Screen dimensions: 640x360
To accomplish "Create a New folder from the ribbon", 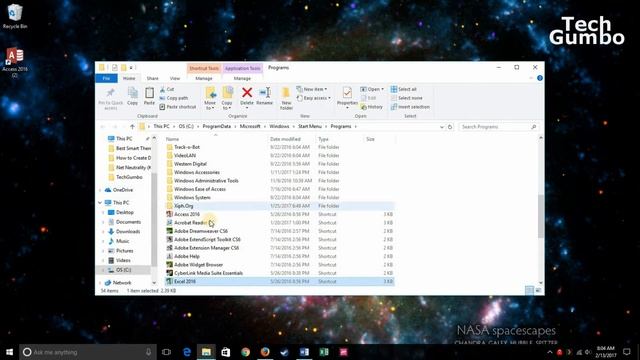I will pyautogui.click(x=286, y=98).
